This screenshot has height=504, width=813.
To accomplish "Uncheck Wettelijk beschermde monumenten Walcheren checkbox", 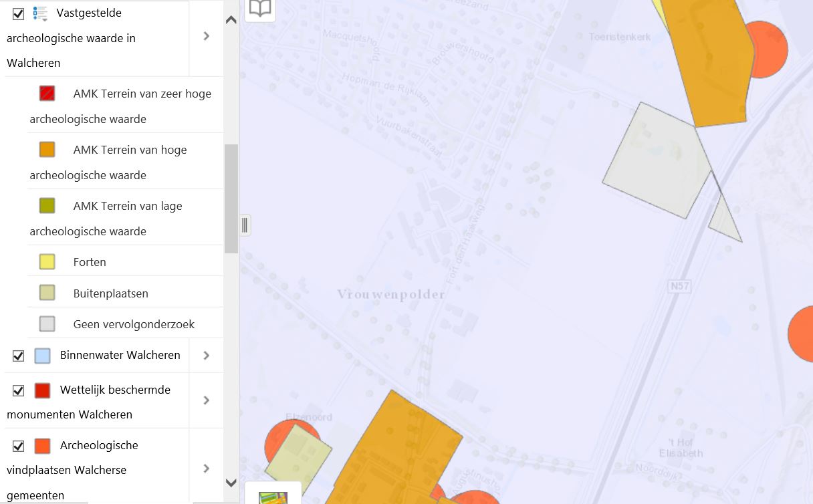I will tap(19, 390).
